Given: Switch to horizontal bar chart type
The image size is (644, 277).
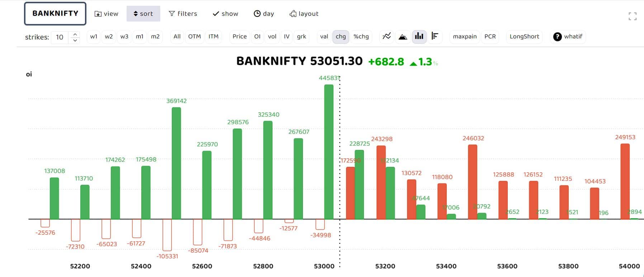Looking at the screenshot, I should 435,37.
